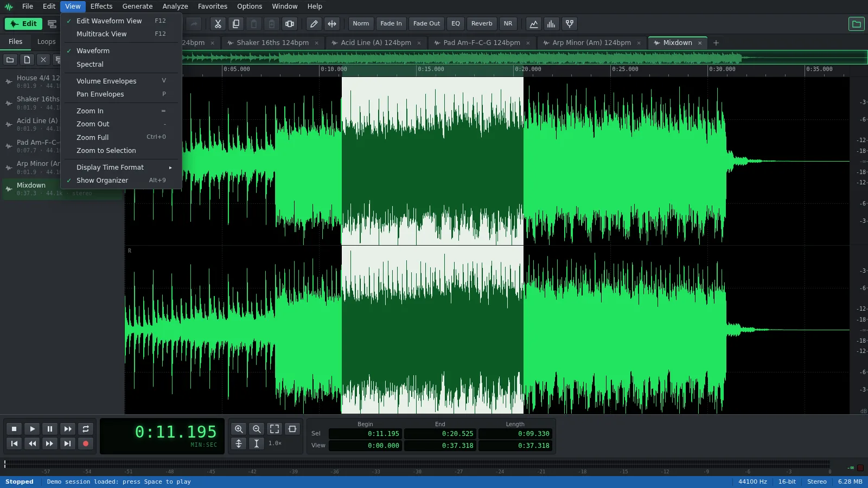Viewport: 868px width, 488px height.
Task: Toggle Show Organizer menu entry
Action: click(120, 180)
